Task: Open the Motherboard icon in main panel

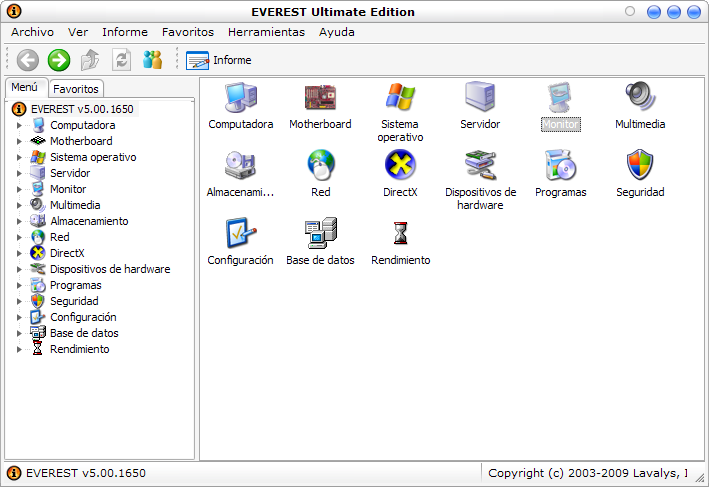Action: pyautogui.click(x=320, y=98)
